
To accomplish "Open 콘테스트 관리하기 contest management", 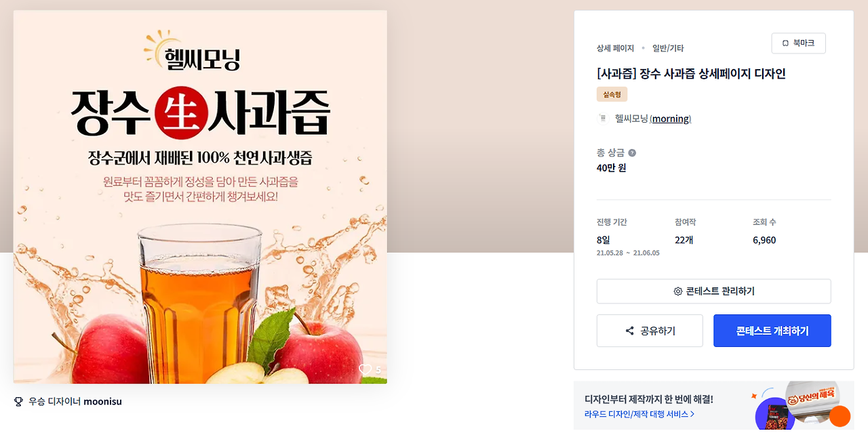I will [x=713, y=291].
